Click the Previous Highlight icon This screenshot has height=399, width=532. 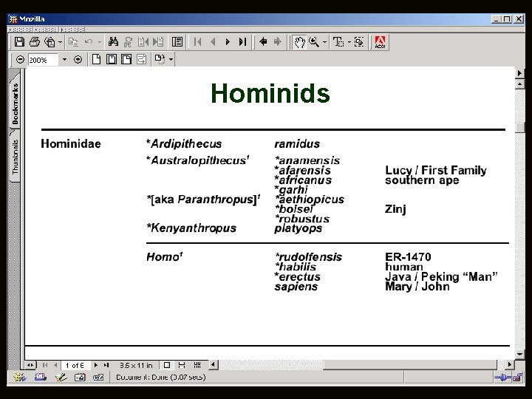[x=143, y=41]
